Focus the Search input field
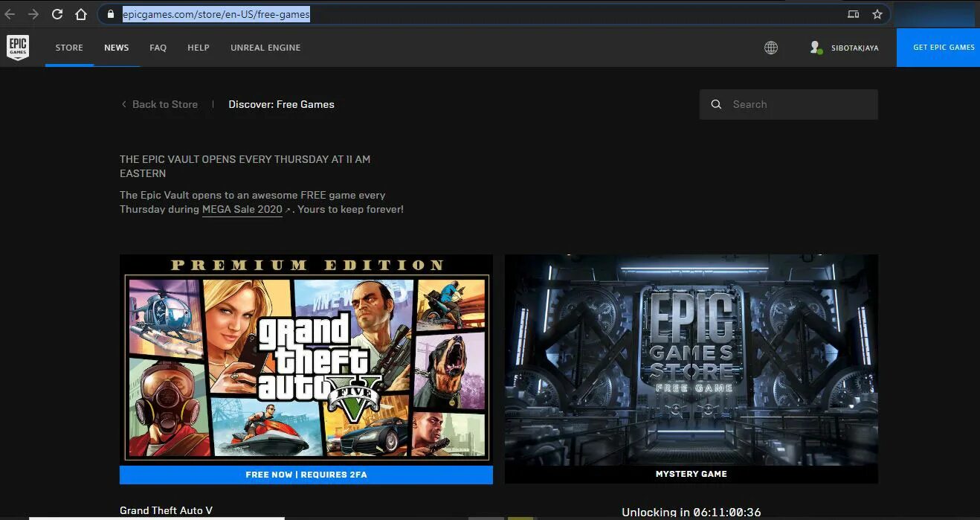This screenshot has width=980, height=520. (789, 105)
